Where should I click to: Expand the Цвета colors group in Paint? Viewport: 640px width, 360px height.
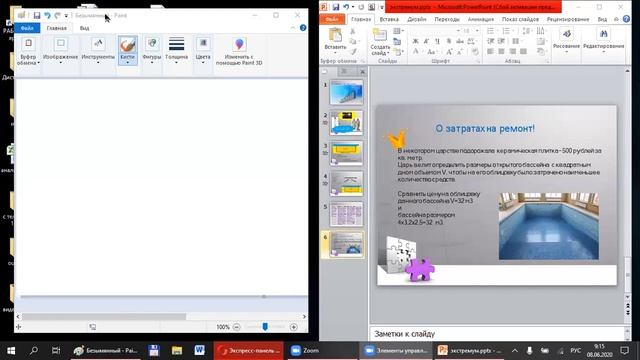click(203, 51)
